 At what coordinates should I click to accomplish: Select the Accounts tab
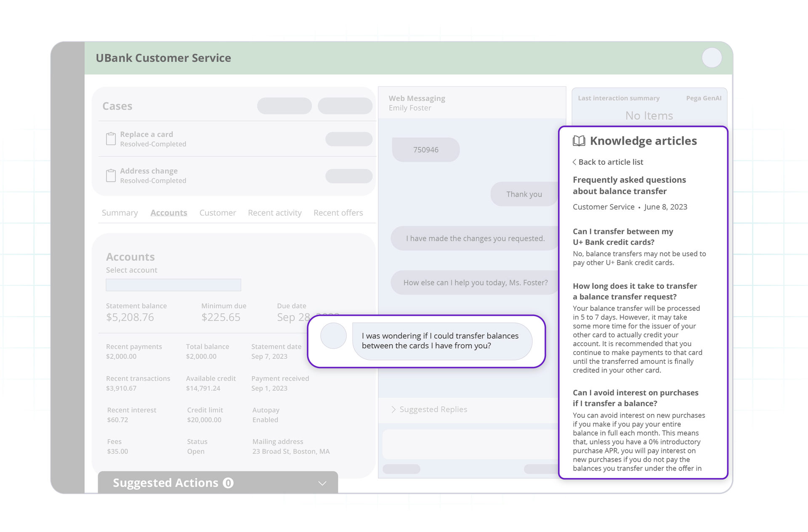(x=169, y=213)
